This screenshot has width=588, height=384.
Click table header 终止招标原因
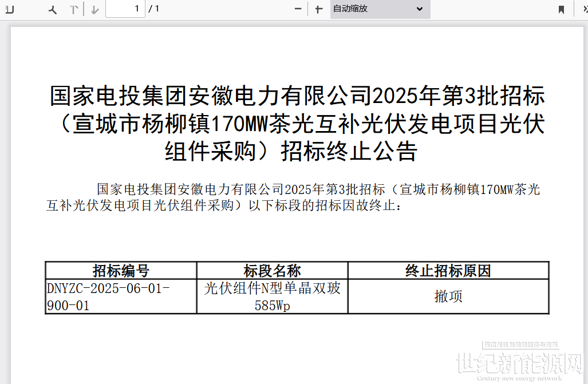(x=448, y=270)
